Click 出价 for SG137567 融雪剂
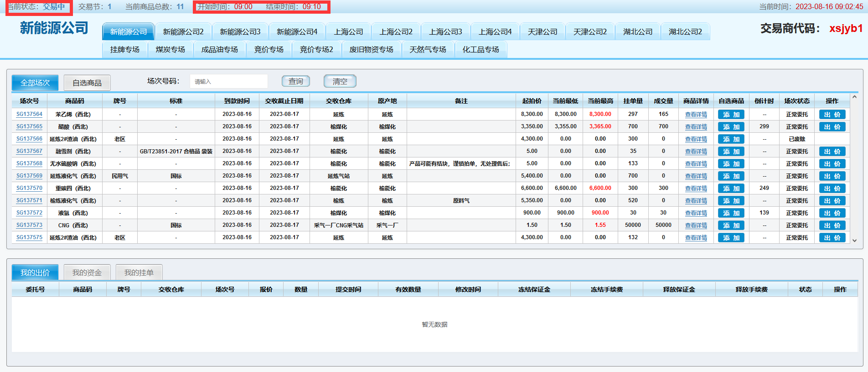Image resolution: width=868 pixels, height=372 pixels. point(832,152)
